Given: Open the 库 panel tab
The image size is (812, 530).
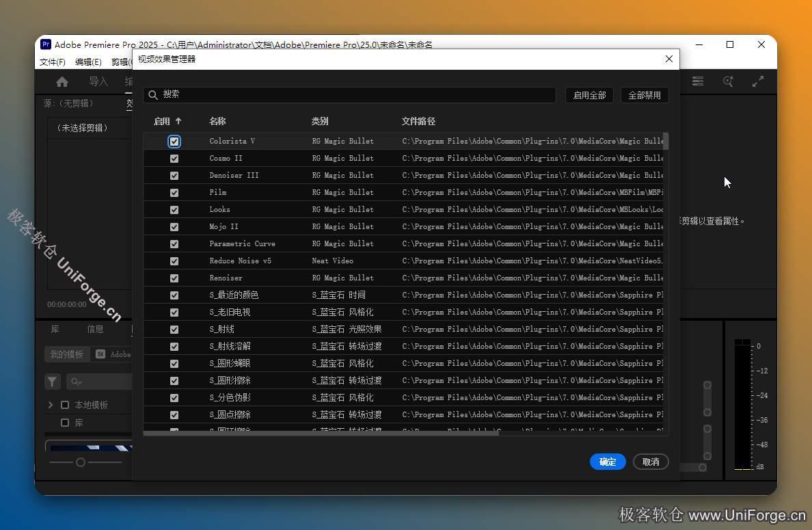Looking at the screenshot, I should point(55,329).
